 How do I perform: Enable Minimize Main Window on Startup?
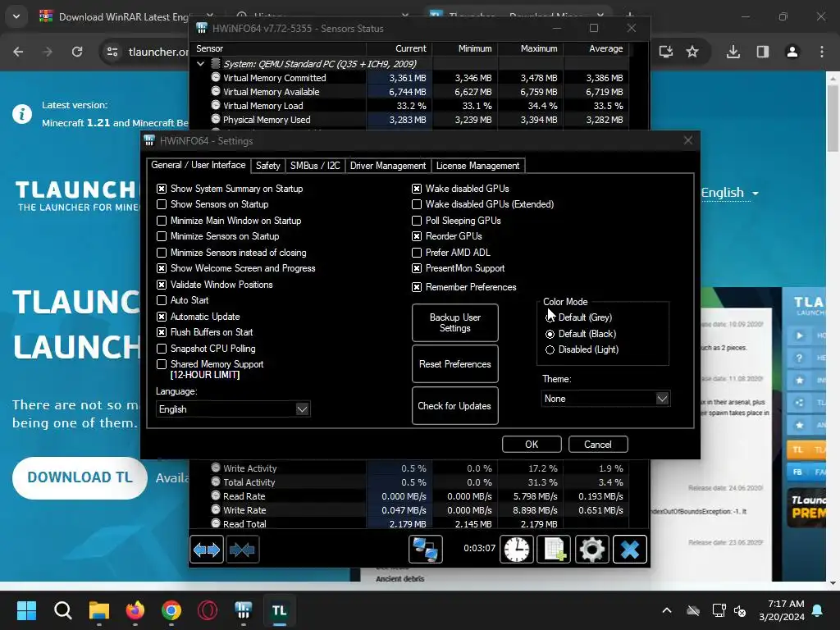pos(162,221)
